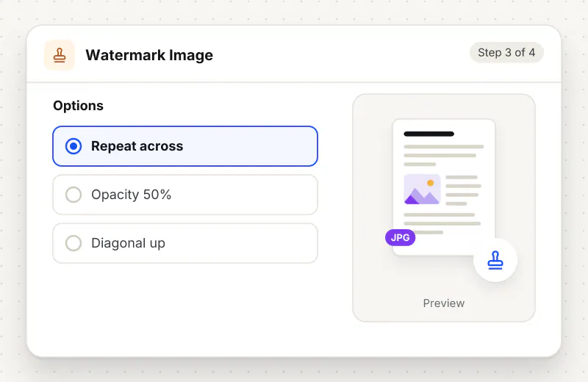The image size is (588, 382).
Task: Click the orange stamp icon beside Watermark Image
Action: (60, 55)
